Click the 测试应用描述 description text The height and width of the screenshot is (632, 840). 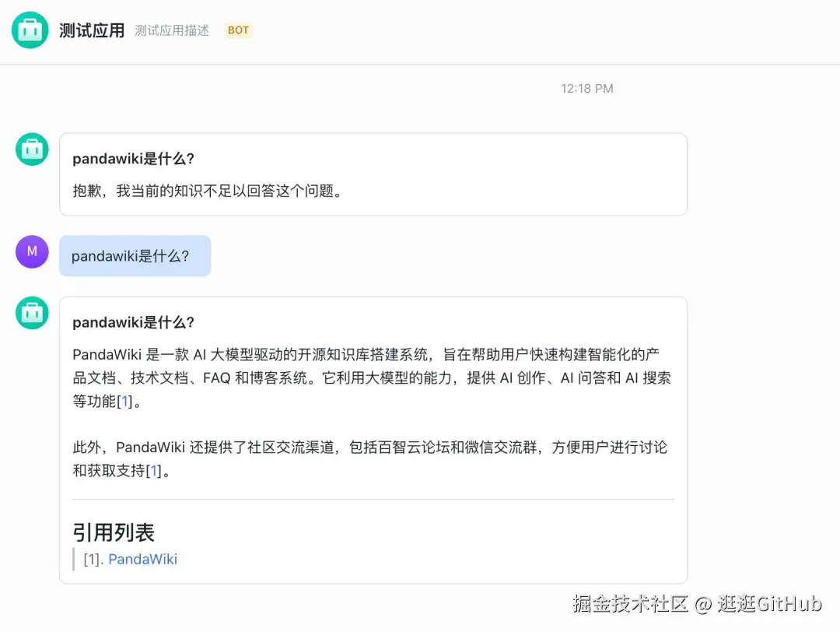[x=171, y=31]
